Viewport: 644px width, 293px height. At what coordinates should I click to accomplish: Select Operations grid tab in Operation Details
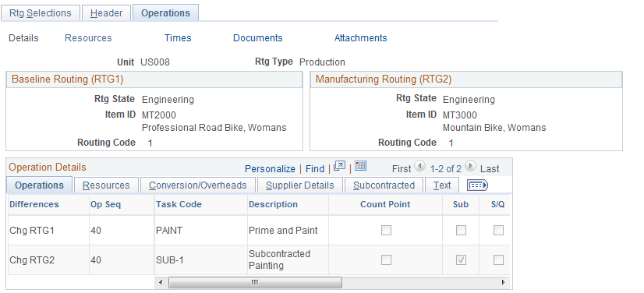[x=40, y=185]
